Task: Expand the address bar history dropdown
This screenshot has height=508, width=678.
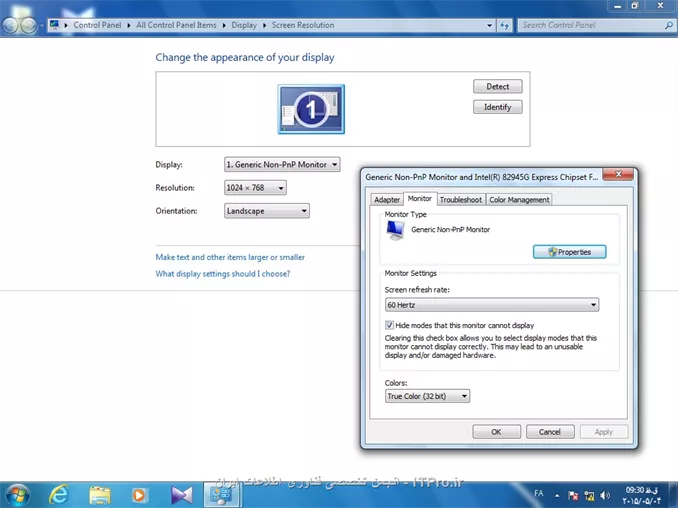Action: (489, 26)
